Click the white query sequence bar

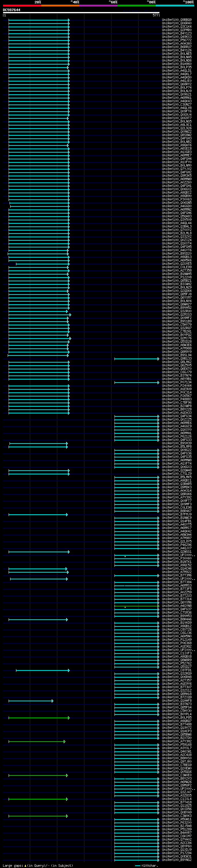tap(81, 13)
